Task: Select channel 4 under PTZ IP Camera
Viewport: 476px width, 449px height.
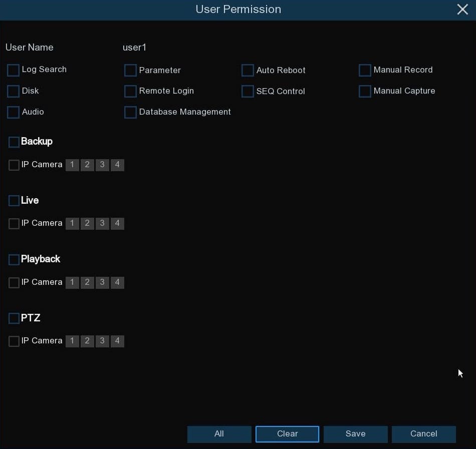Action: 117,341
